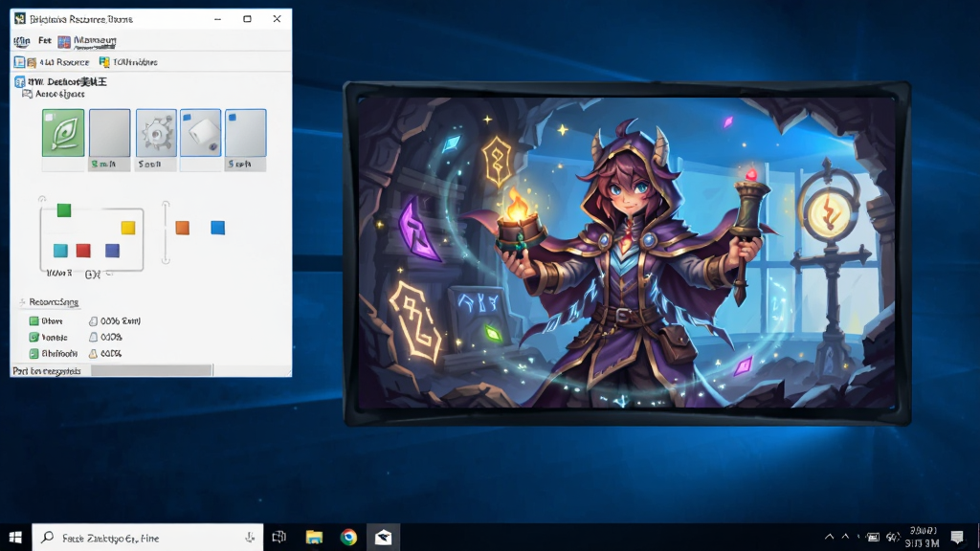This screenshot has height=551, width=980.
Task: Open the underlined menu right of grid icon
Action: coord(95,41)
